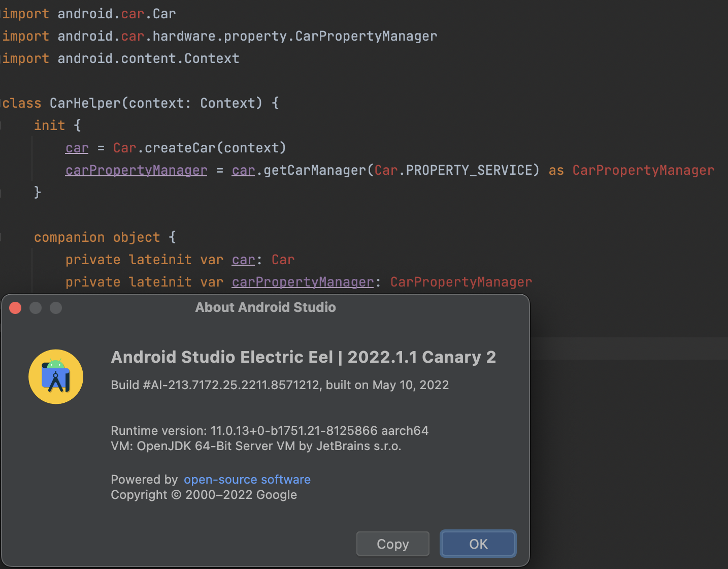Click the Copy button in About dialog
Viewport: 728px width, 569px height.
coord(392,544)
